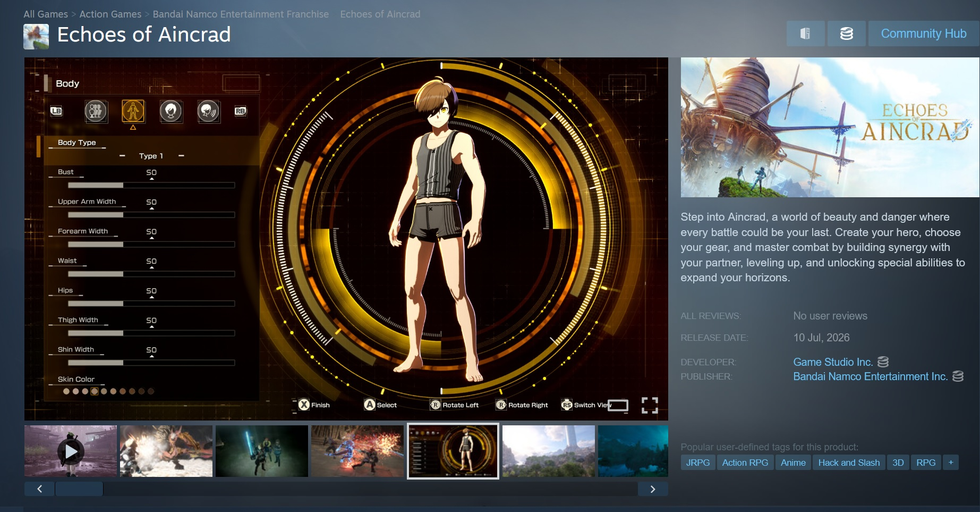The image size is (980, 512).
Task: Click the 'No user reviews' text
Action: (x=830, y=316)
